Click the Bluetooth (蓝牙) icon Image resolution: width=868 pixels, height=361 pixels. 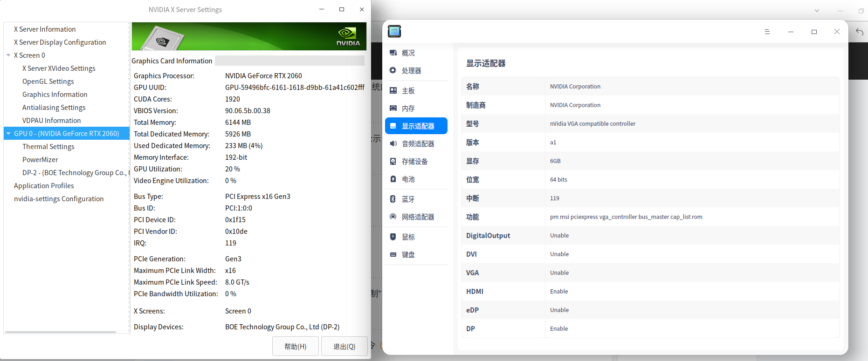(x=393, y=199)
